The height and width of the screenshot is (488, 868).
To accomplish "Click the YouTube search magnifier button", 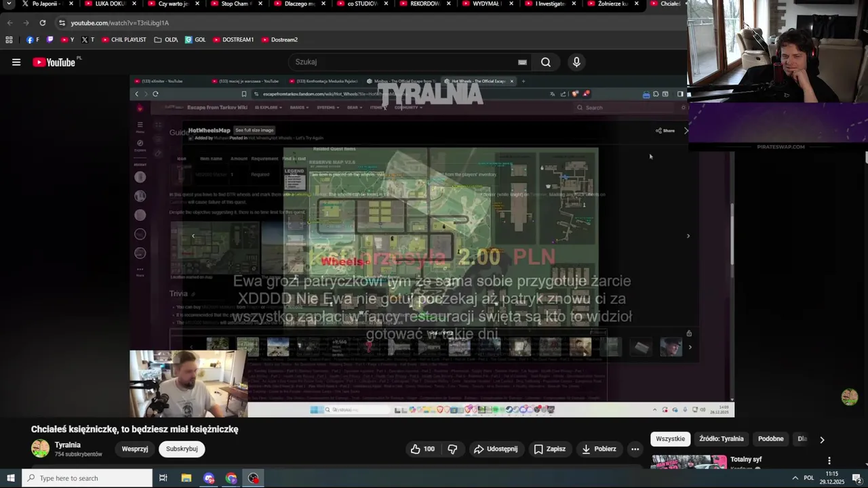I will tap(546, 62).
